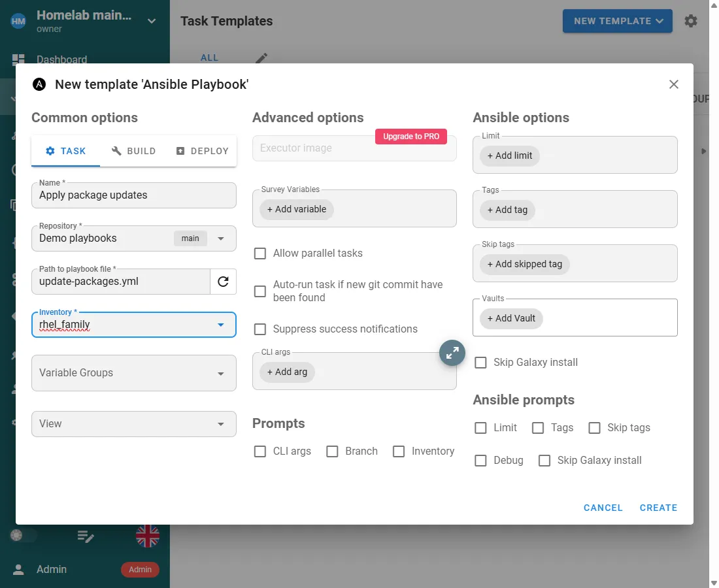Screen dimensions: 719x588
Task: Enable Allow parallel tasks checkbox
Action: [x=260, y=253]
